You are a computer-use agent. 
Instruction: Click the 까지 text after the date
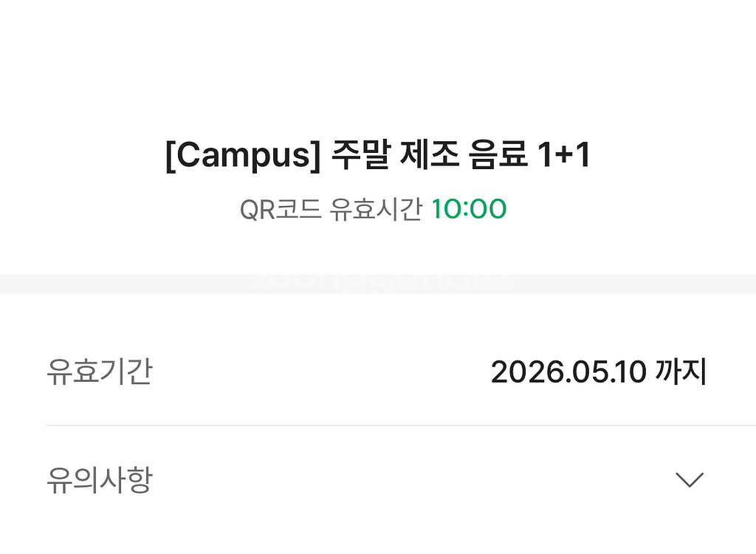[x=681, y=372]
